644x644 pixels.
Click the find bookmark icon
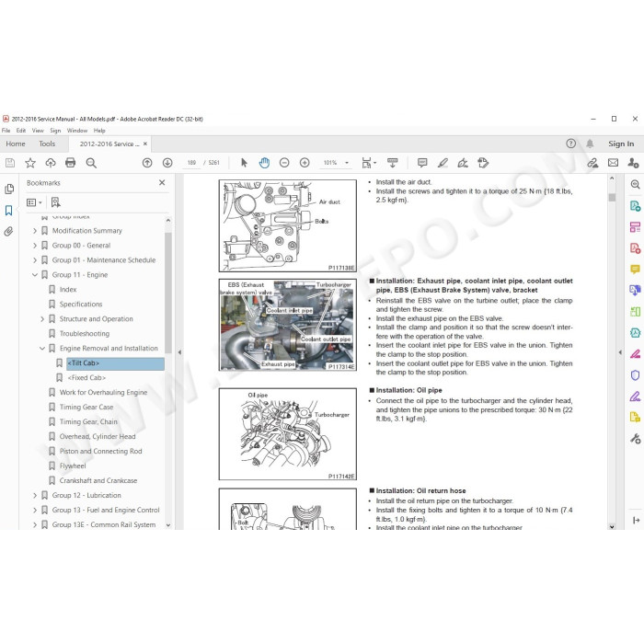[56, 202]
